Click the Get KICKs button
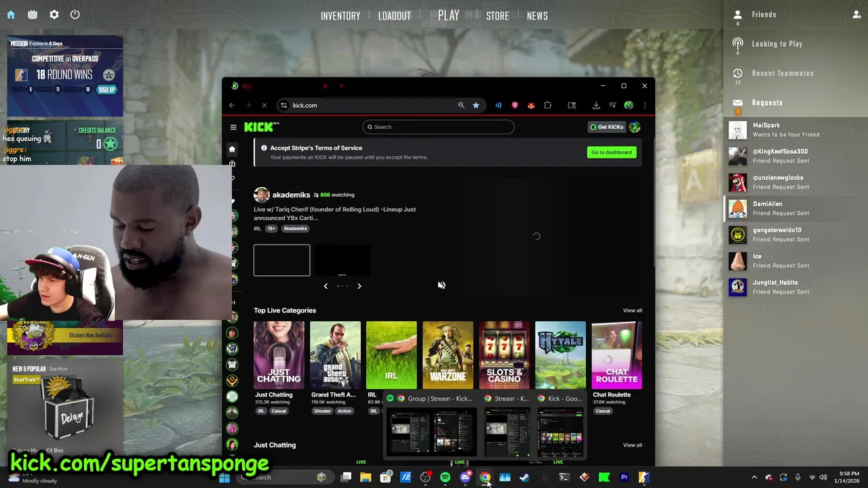 606,127
